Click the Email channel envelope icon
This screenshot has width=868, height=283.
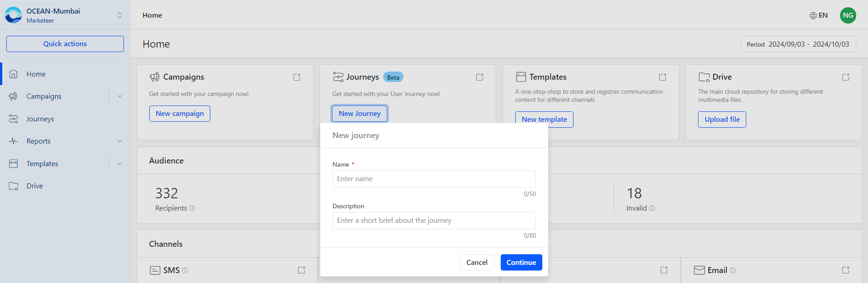tap(699, 270)
